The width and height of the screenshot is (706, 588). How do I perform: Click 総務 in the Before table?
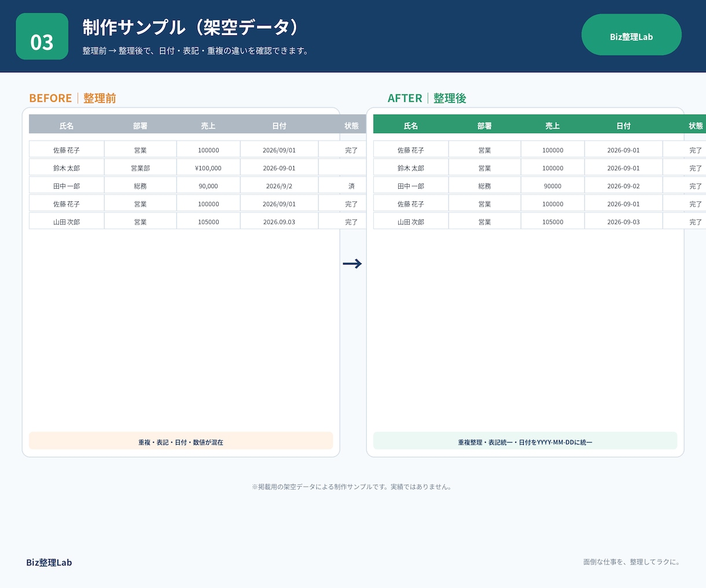tap(140, 186)
